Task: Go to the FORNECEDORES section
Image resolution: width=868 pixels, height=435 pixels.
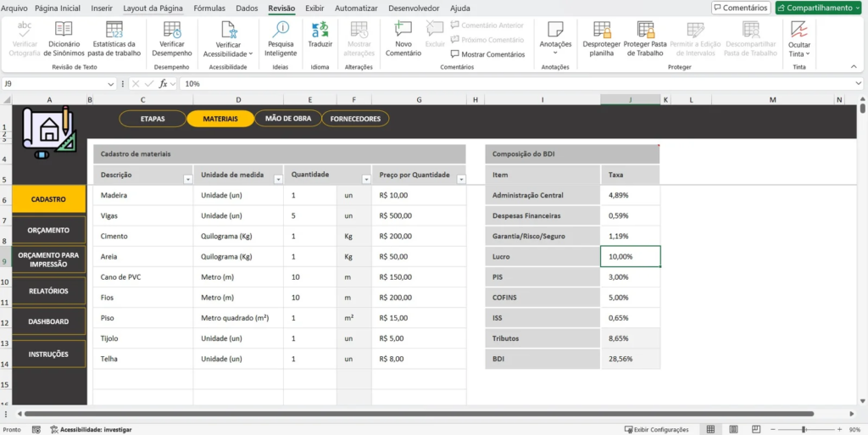Action: pos(355,119)
